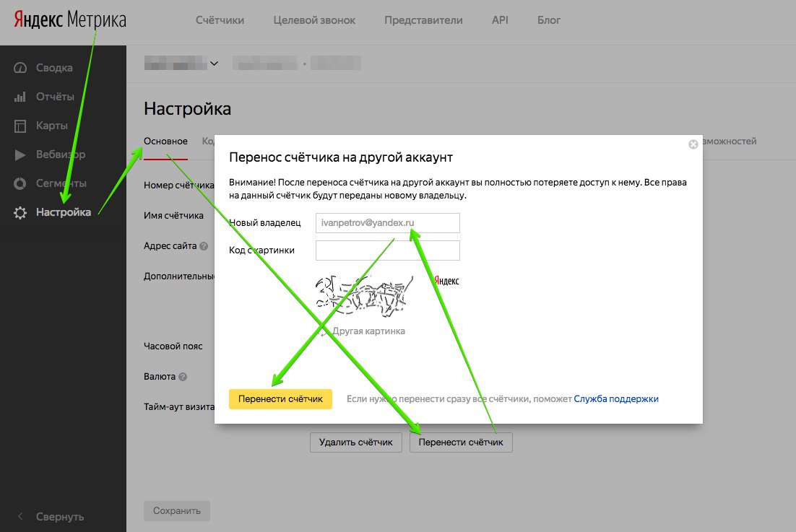This screenshot has height=532, width=796.
Task: Click the help icon next to Валюта
Action: tap(183, 377)
